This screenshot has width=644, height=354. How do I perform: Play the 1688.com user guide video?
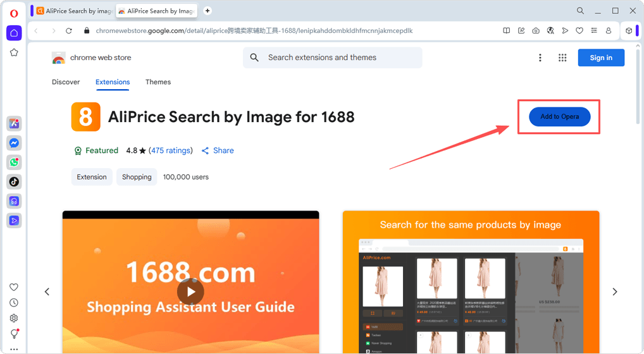pyautogui.click(x=190, y=291)
